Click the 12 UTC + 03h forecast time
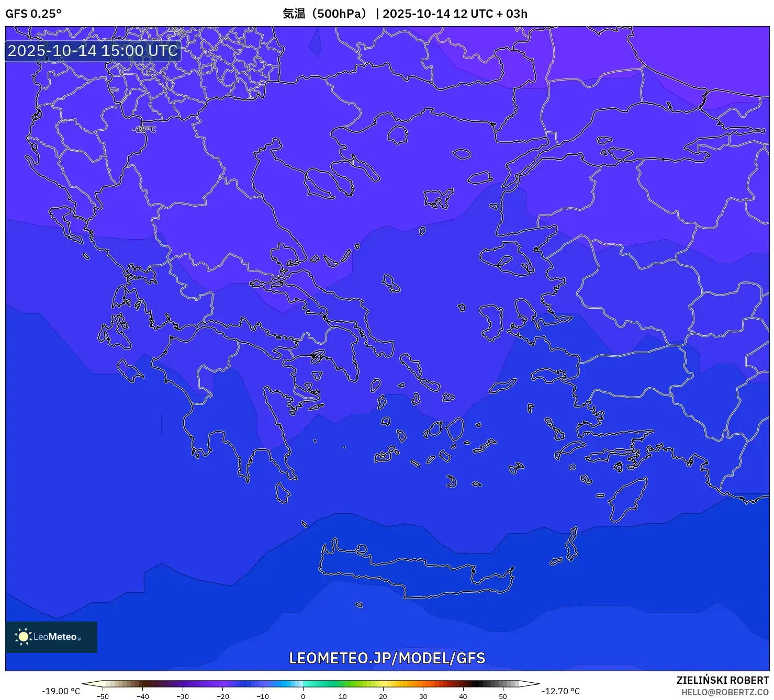This screenshot has height=700, width=774. 490,14
